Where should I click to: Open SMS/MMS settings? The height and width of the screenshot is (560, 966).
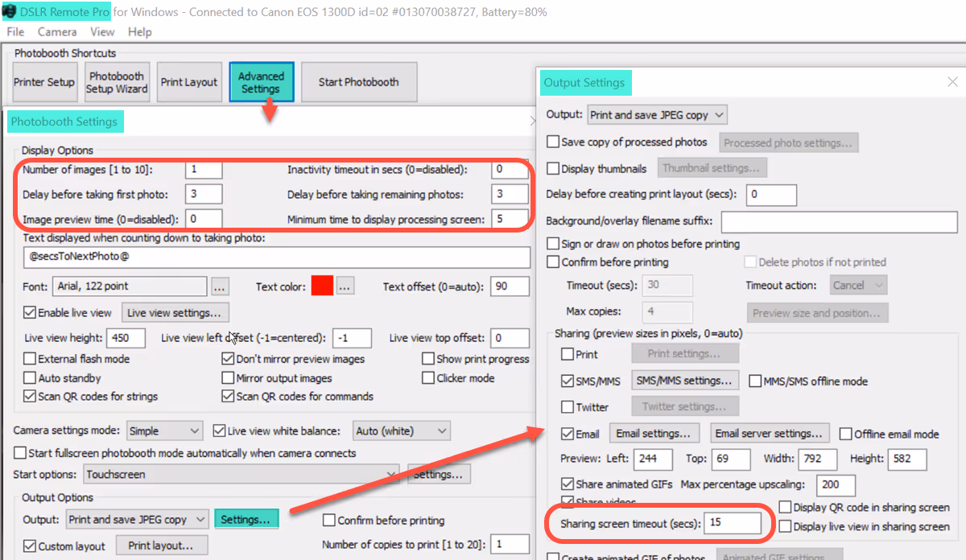[x=684, y=381]
